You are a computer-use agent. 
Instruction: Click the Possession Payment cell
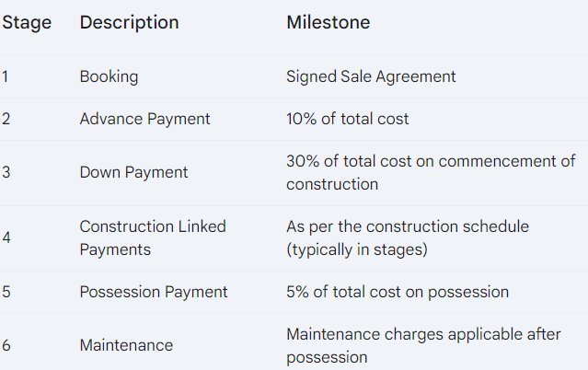pos(154,293)
